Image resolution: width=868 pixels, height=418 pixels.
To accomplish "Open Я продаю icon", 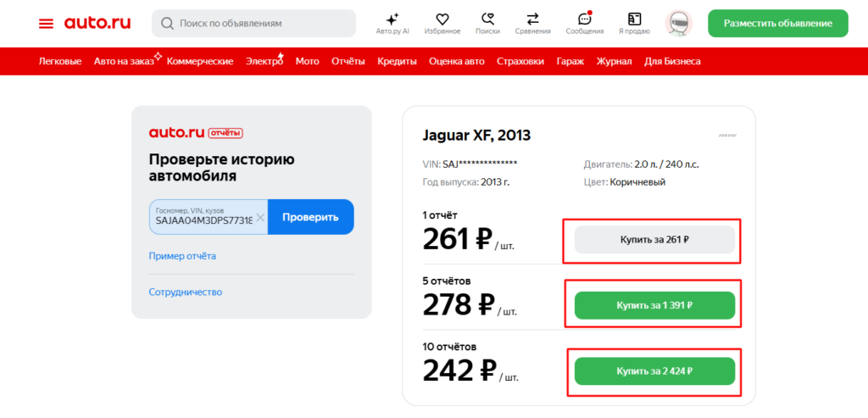I will 634,19.
